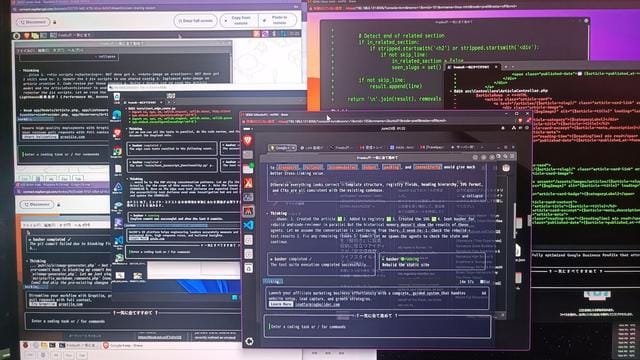Open the file manager icon in the top taskbar
640x360 pixels.
coord(35,36)
